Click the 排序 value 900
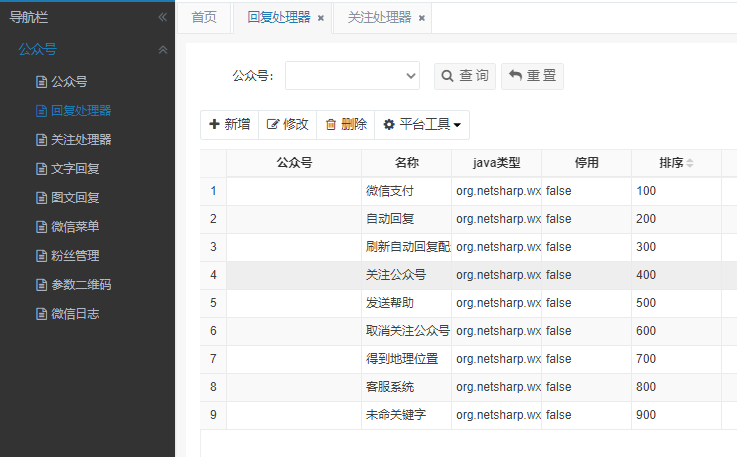 646,415
